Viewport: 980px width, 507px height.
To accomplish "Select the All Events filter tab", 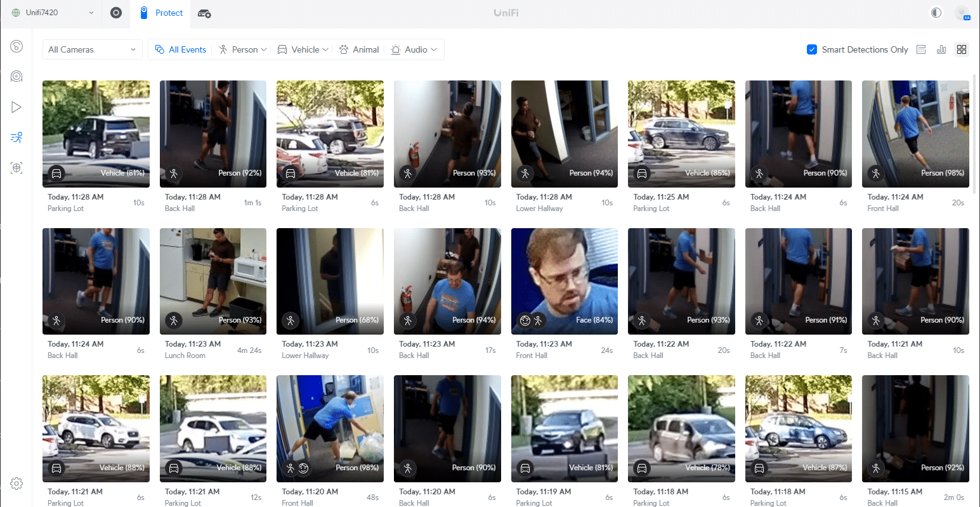I will tap(181, 49).
